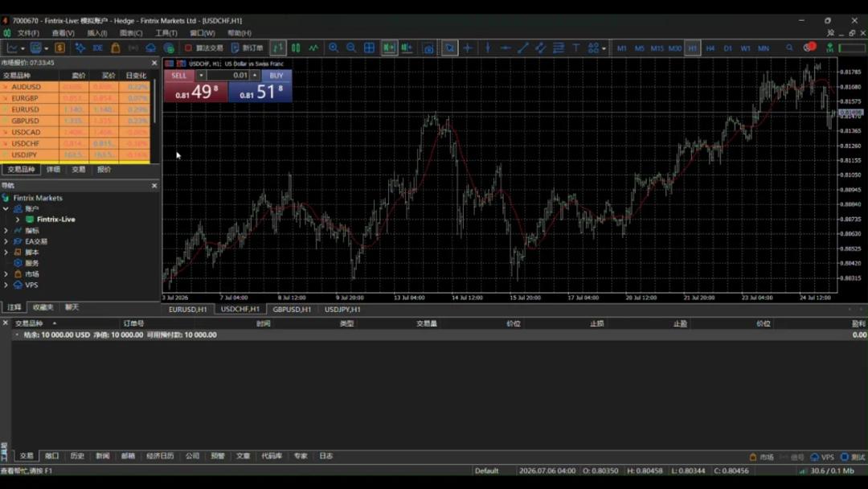Switch chart to line chart display
The height and width of the screenshot is (489, 868).
tap(313, 48)
